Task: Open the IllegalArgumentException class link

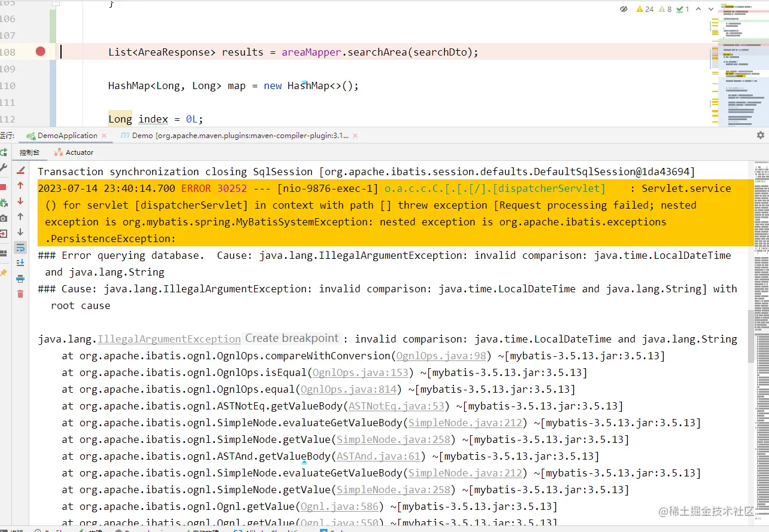Action: click(169, 339)
